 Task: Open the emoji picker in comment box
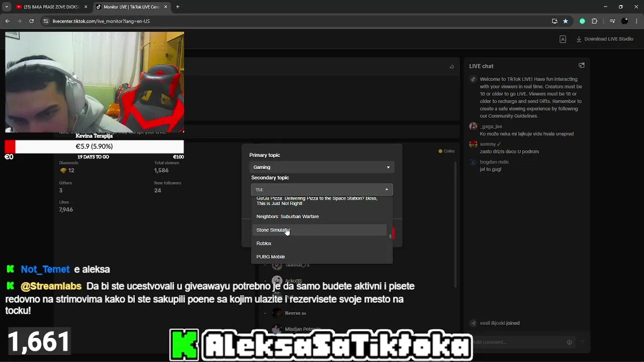pyautogui.click(x=570, y=342)
